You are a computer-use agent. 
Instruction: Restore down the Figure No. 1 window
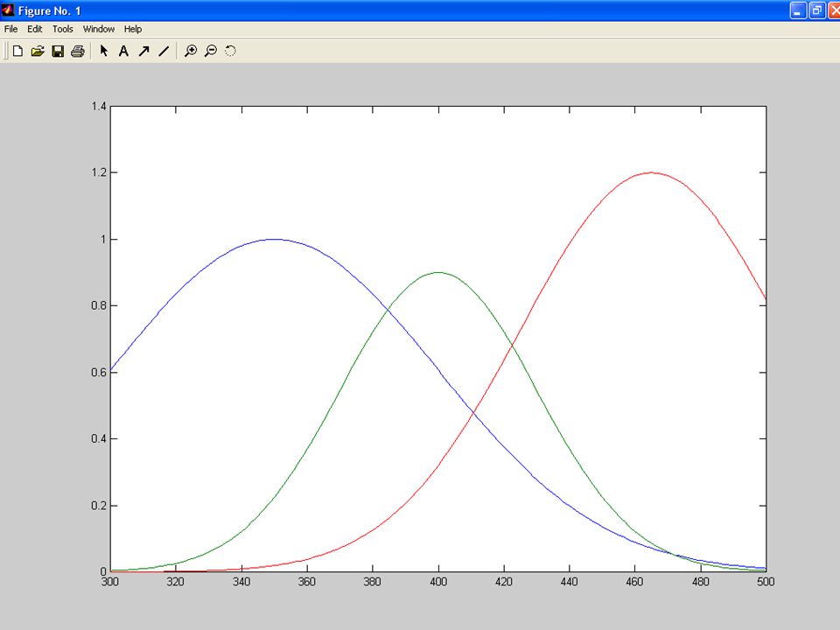[x=817, y=10]
